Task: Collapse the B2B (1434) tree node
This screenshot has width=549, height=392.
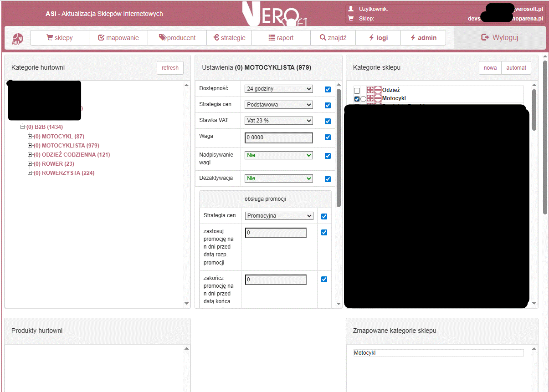Action: (x=23, y=127)
